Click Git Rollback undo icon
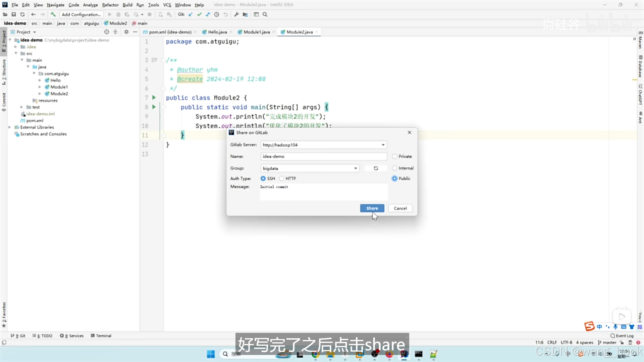644x362 pixels. [x=225, y=14]
